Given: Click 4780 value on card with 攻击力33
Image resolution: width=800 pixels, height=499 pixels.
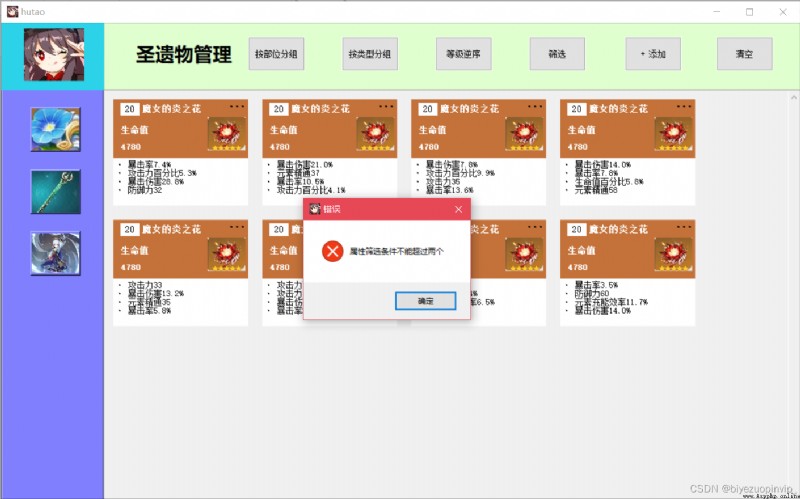Looking at the screenshot, I should (x=131, y=267).
